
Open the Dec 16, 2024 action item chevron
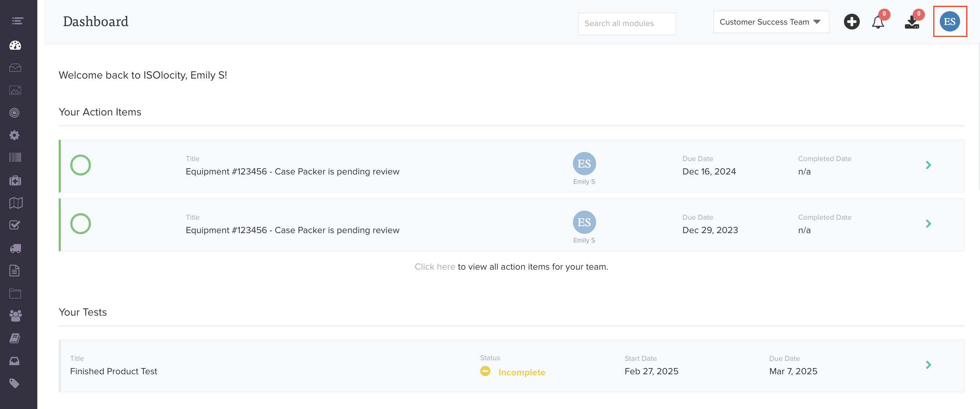coord(928,165)
